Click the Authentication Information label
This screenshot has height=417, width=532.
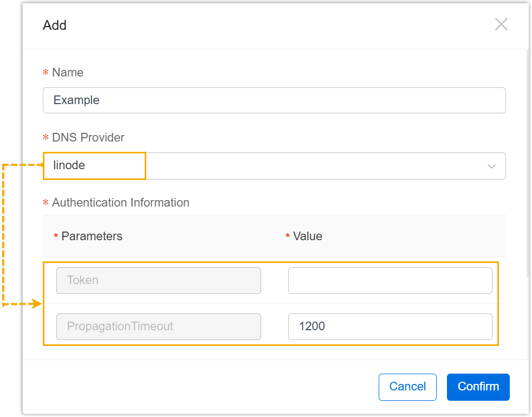120,203
